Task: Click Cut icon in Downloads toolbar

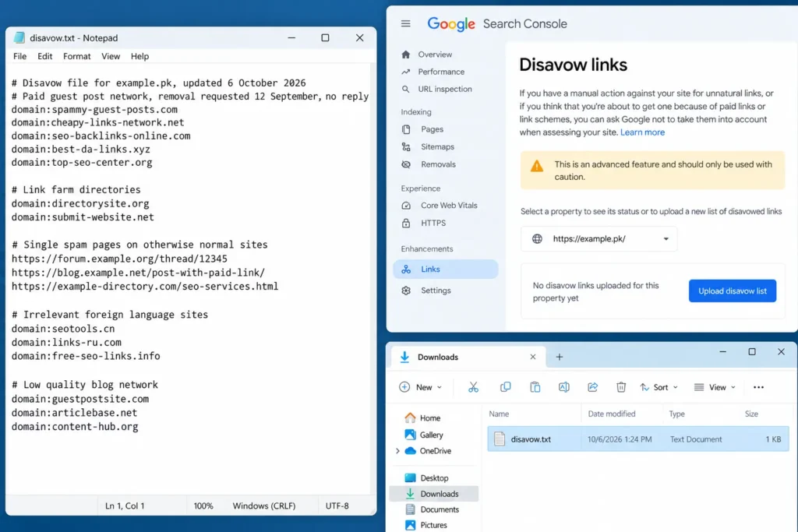Action: [473, 387]
